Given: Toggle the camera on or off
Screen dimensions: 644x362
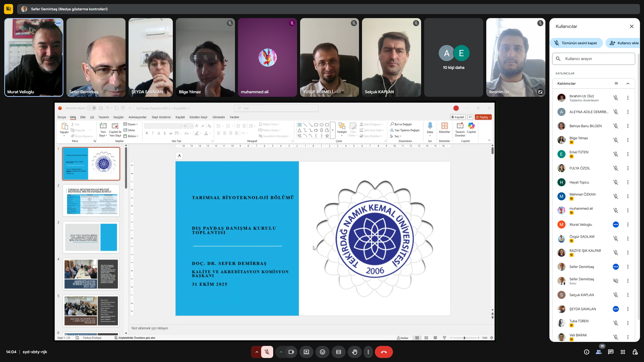Looking at the screenshot, I should pyautogui.click(x=291, y=352).
